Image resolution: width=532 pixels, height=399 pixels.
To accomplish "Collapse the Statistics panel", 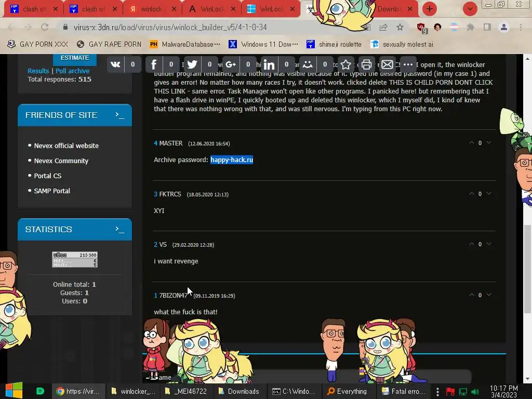I will (119, 229).
